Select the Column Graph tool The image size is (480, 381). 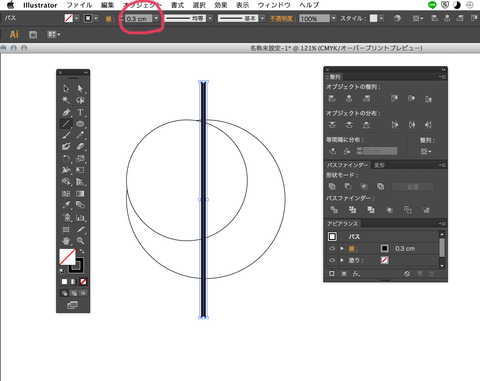80,217
